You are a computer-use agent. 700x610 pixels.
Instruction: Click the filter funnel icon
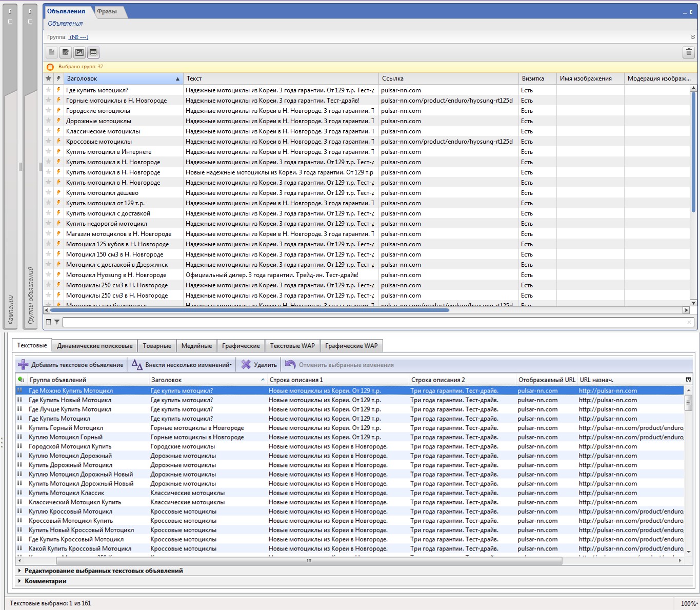(x=57, y=322)
